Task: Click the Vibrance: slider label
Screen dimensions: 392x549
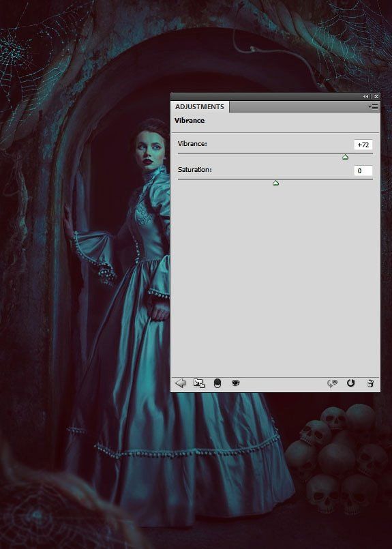Action: pyautogui.click(x=192, y=143)
